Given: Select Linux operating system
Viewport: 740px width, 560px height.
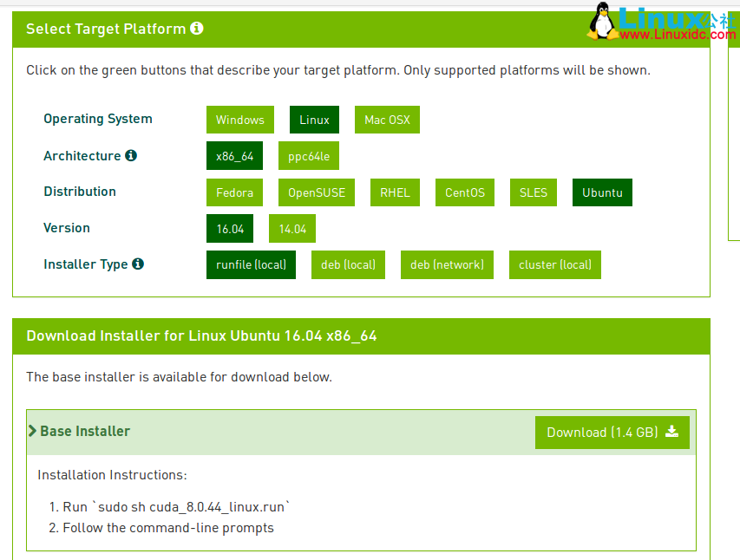Looking at the screenshot, I should click(x=314, y=120).
